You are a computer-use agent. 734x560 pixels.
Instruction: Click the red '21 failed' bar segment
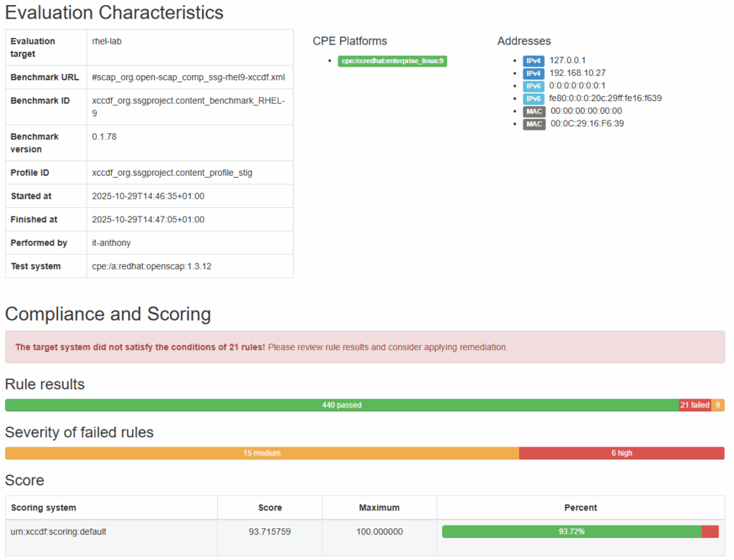(694, 405)
